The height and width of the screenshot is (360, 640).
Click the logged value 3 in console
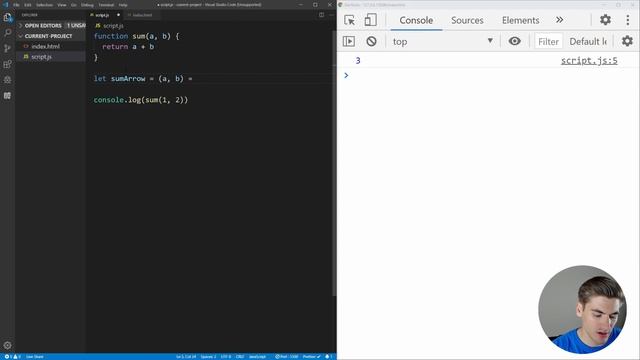pos(358,61)
